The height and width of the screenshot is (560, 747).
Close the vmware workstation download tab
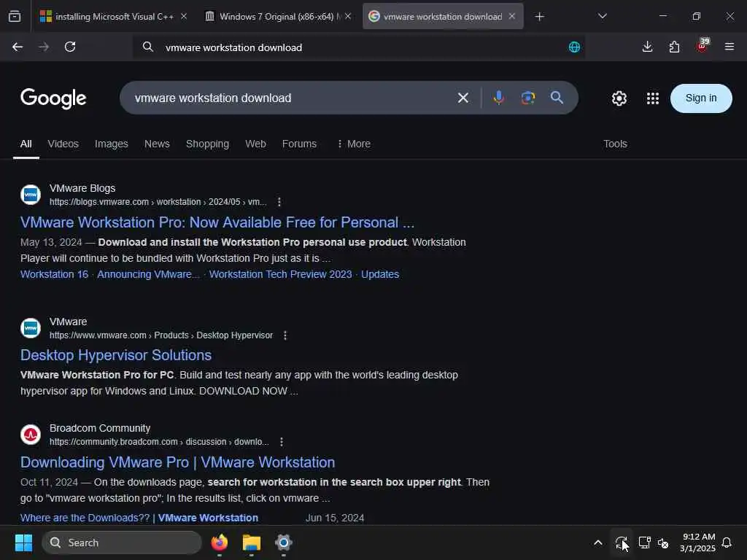(511, 16)
